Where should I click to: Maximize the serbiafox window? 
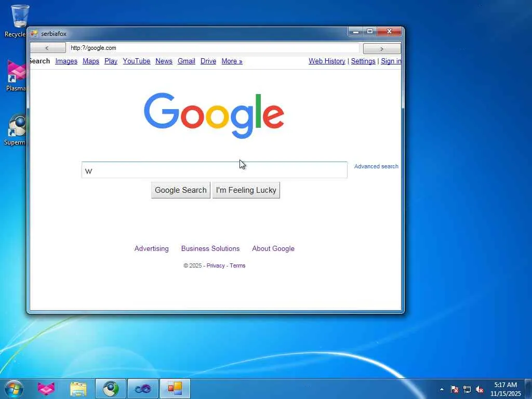[x=370, y=32]
